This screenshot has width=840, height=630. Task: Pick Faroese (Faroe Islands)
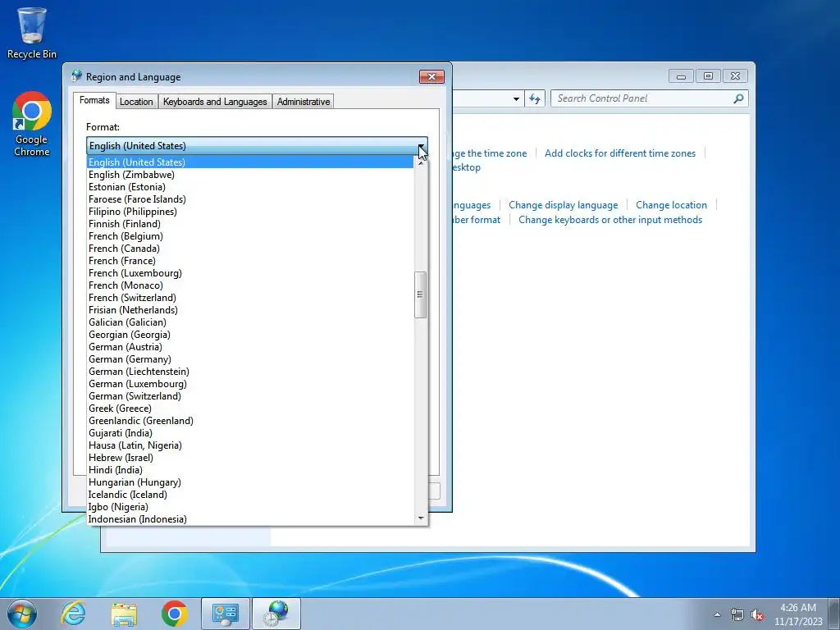tap(250, 199)
